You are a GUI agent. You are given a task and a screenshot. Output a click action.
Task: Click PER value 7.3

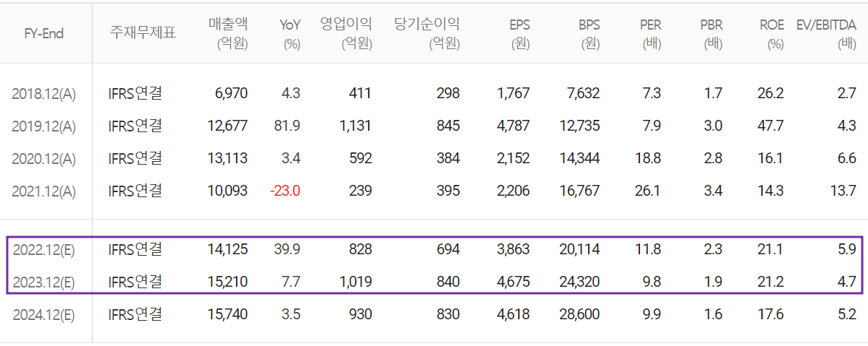point(652,93)
